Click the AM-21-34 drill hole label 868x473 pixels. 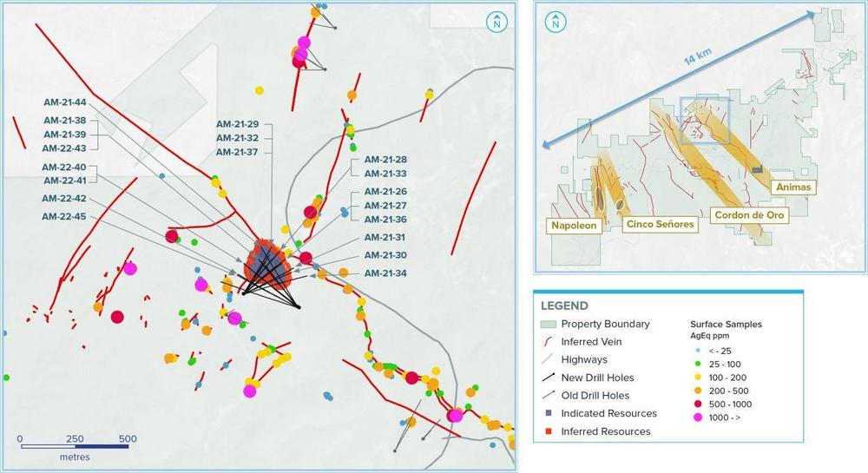[385, 273]
